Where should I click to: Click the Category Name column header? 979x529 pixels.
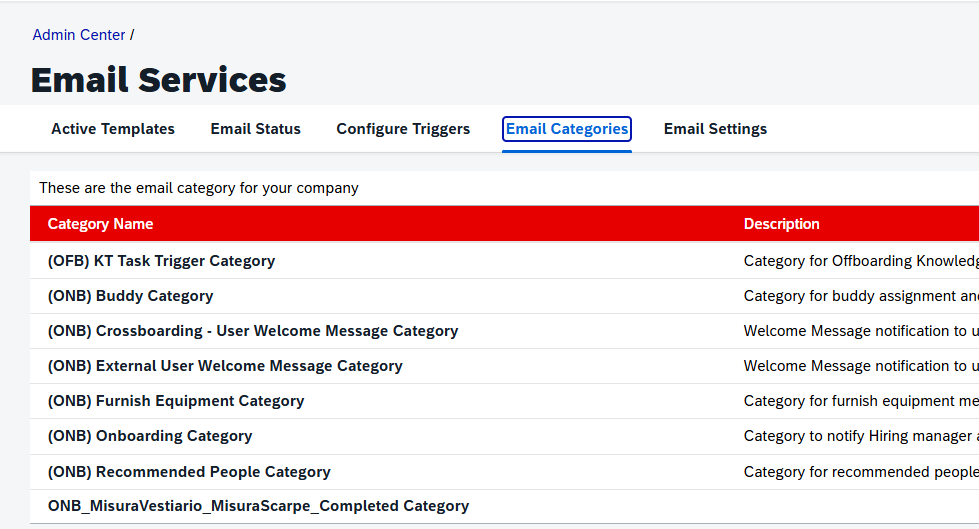click(x=100, y=224)
